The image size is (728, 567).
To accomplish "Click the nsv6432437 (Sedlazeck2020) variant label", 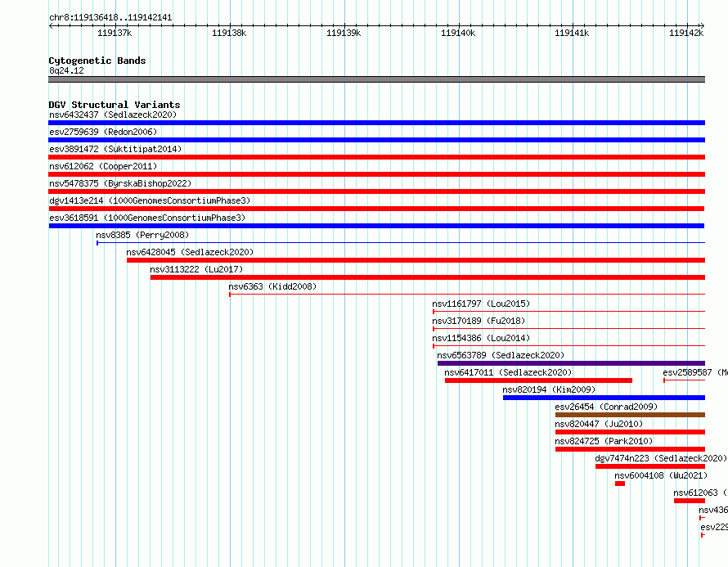I will click(113, 115).
